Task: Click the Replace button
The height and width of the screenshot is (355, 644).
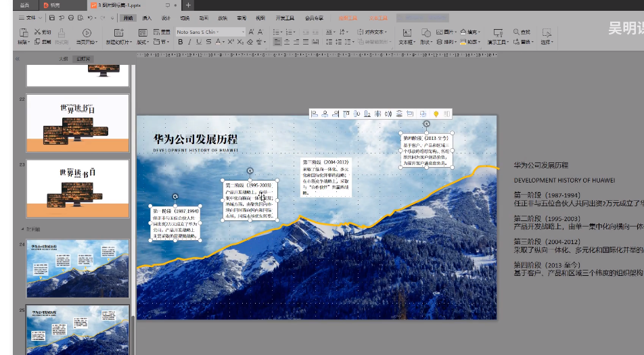Action: pos(523,42)
